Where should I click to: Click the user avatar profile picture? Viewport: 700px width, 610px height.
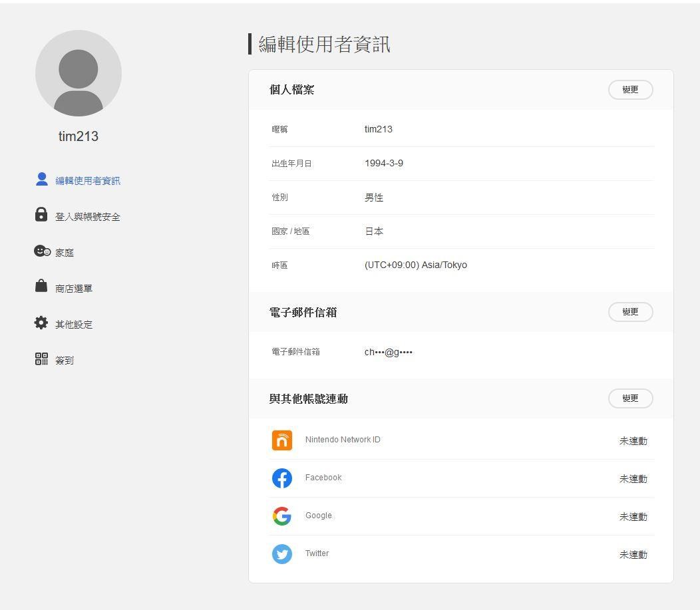point(79,73)
